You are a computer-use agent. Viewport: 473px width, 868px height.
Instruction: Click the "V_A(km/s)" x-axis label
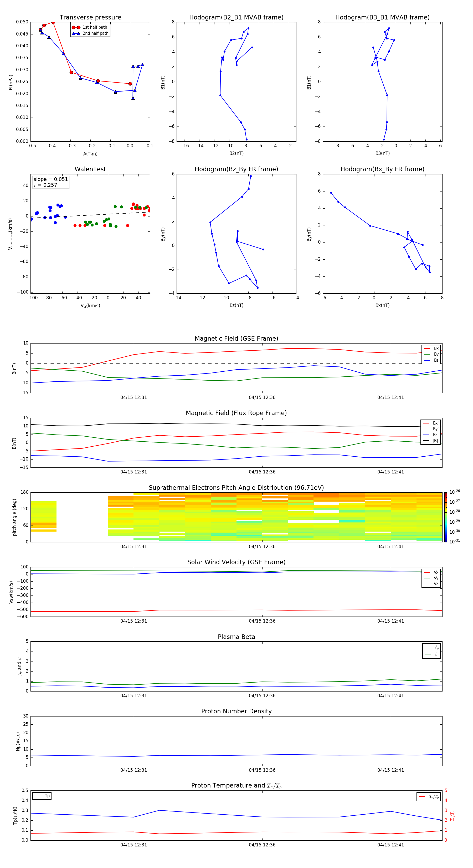(90, 306)
